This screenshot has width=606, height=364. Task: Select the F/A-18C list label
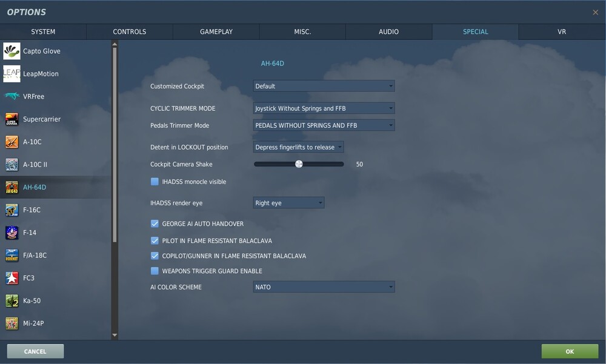(35, 256)
